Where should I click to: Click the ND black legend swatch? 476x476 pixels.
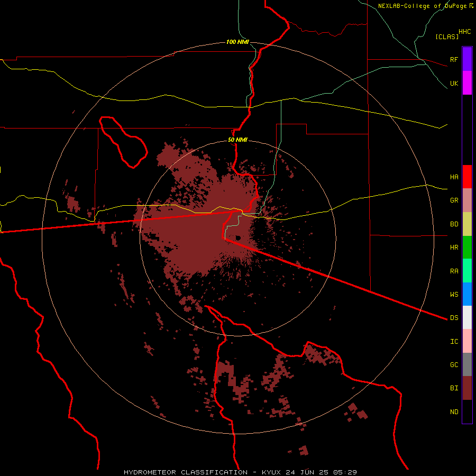[467, 411]
